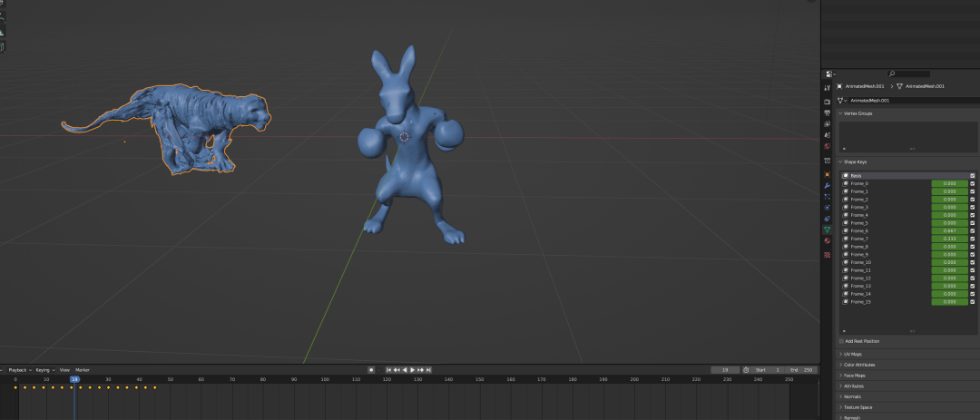The image size is (980, 420).
Task: Toggle the Basis shape key checkbox
Action: [973, 176]
